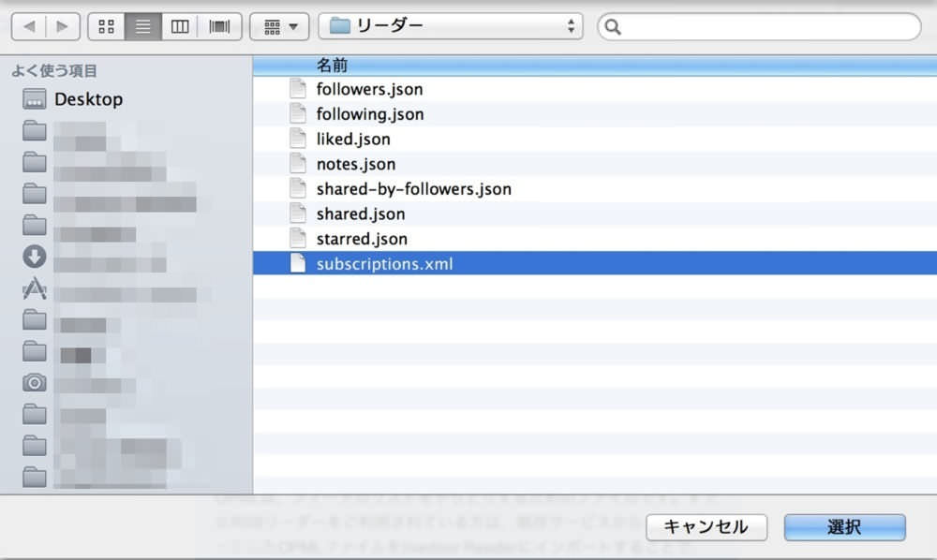Screen dimensions: 937x560
Task: Click the file icon next to starred.json
Action: click(x=298, y=238)
